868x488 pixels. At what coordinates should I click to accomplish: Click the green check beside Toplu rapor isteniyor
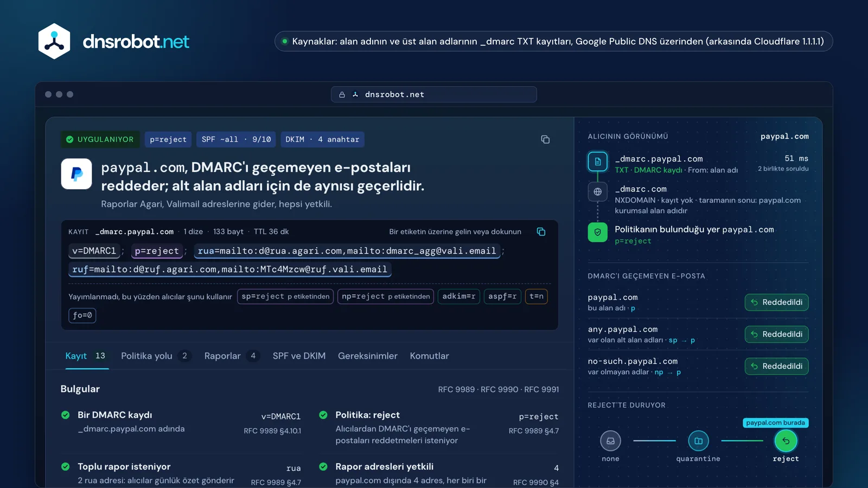coord(66,466)
